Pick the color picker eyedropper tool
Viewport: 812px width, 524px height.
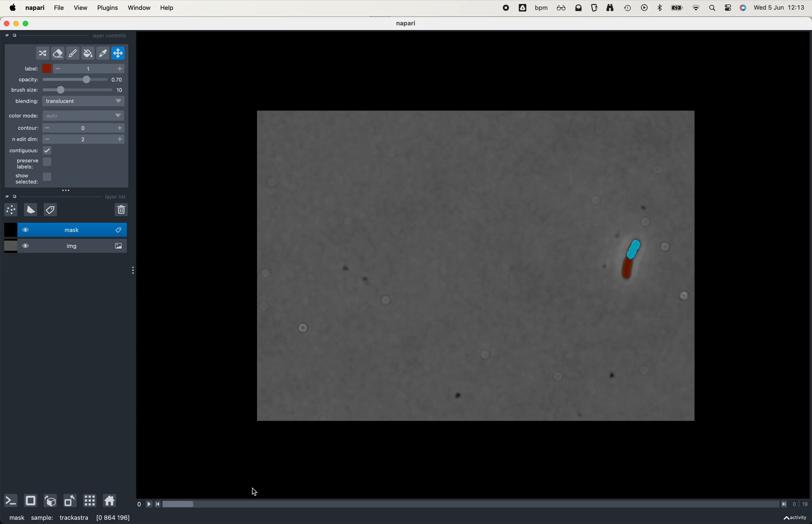point(103,54)
